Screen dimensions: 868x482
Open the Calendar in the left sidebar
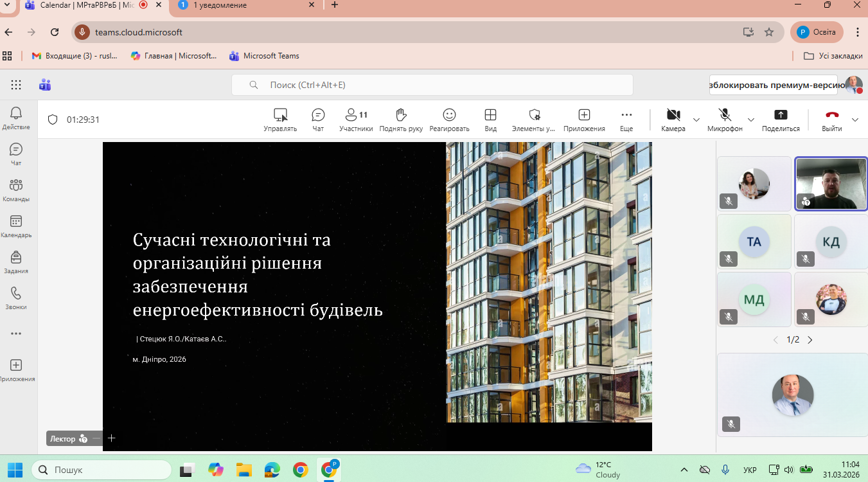[x=16, y=226]
